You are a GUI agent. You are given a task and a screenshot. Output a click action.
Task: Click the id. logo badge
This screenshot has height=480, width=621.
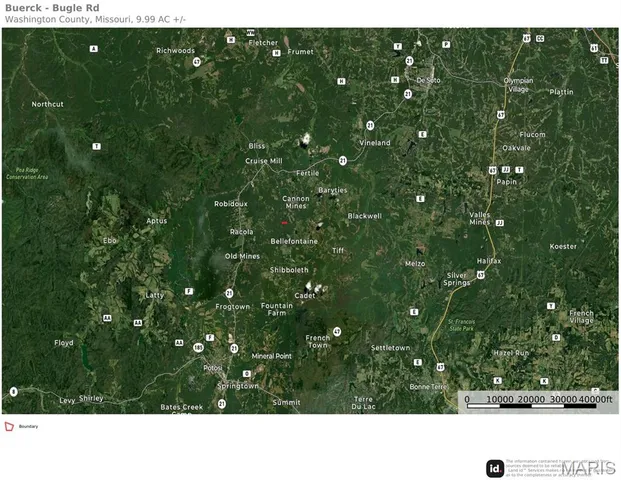pos(495,468)
